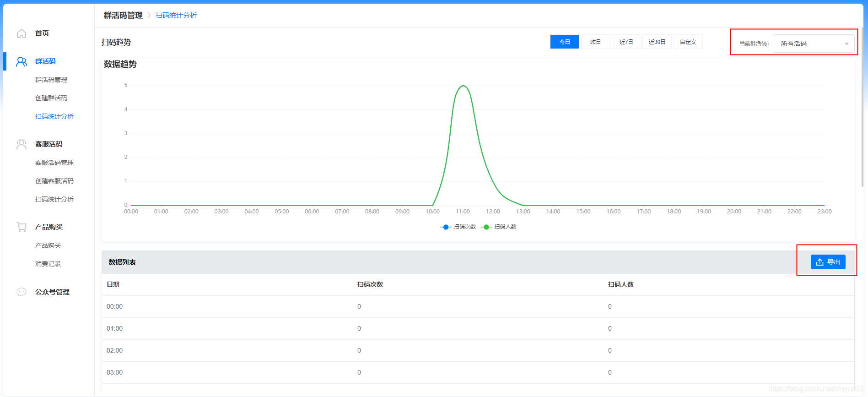868x397 pixels.
Task: Click the page vertical scrollbar
Action: pos(863,108)
